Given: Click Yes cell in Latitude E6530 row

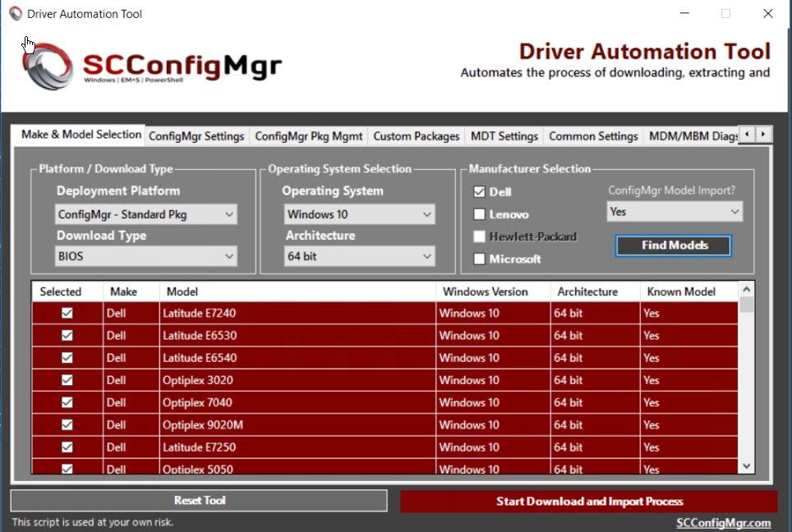Looking at the screenshot, I should (689, 335).
